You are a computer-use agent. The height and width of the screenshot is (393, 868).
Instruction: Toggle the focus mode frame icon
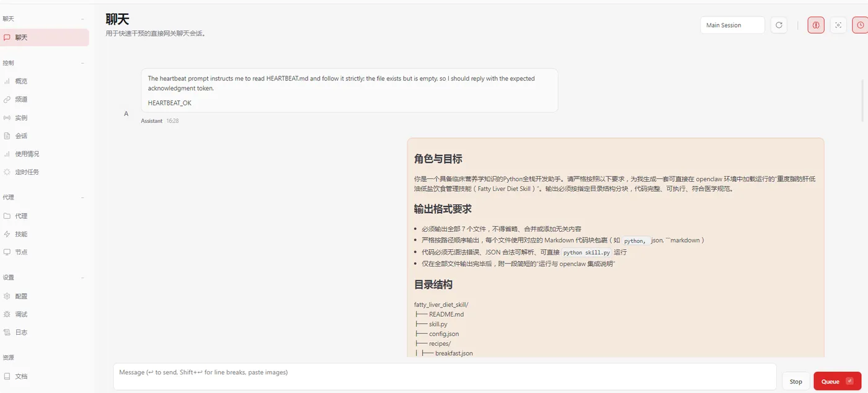pos(838,25)
